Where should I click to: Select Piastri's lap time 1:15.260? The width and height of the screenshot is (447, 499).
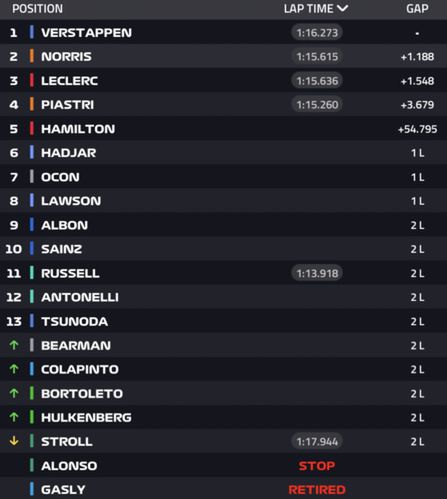pos(317,104)
